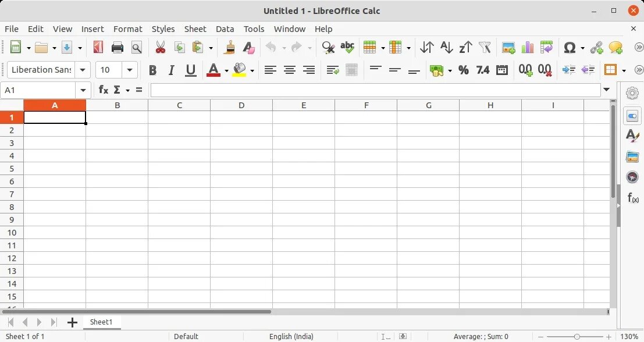Toggle Italic formatting

click(x=171, y=70)
